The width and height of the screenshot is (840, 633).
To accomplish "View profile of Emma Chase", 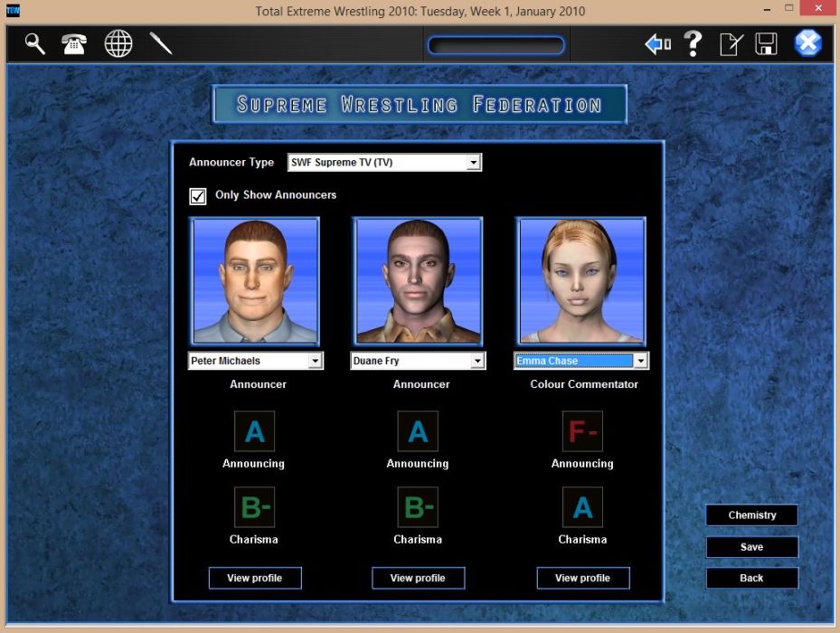I will point(583,578).
